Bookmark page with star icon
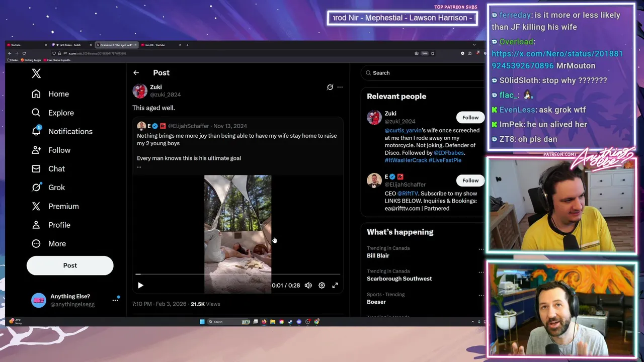The image size is (644, 362). click(432, 53)
